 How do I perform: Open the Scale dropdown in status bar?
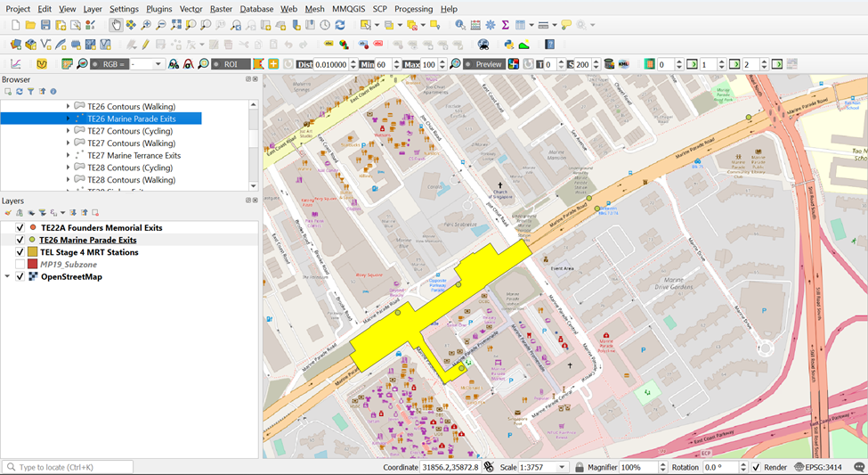tap(562, 467)
